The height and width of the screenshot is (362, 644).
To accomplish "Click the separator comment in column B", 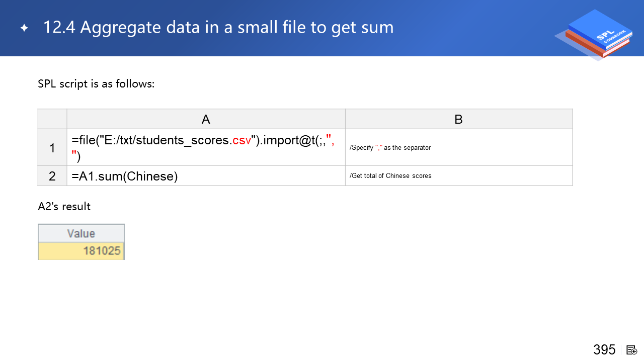I will click(x=390, y=148).
